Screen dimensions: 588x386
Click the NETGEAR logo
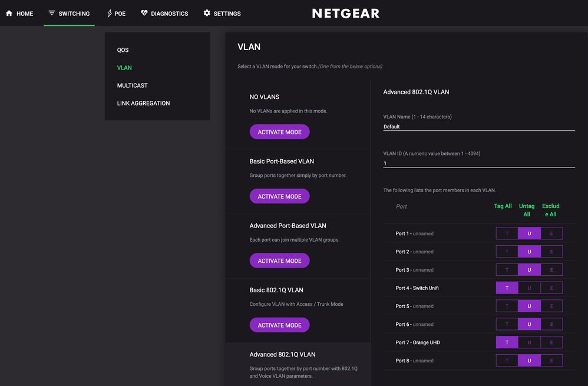tap(346, 14)
